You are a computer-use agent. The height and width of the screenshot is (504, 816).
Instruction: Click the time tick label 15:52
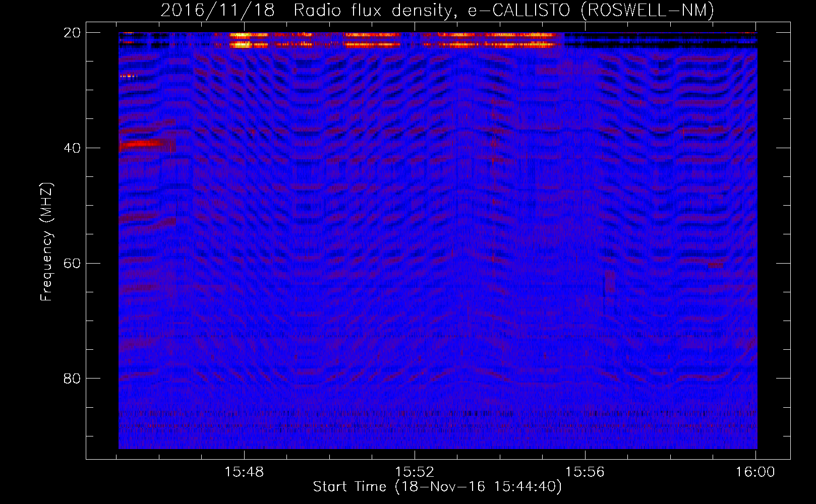click(415, 472)
